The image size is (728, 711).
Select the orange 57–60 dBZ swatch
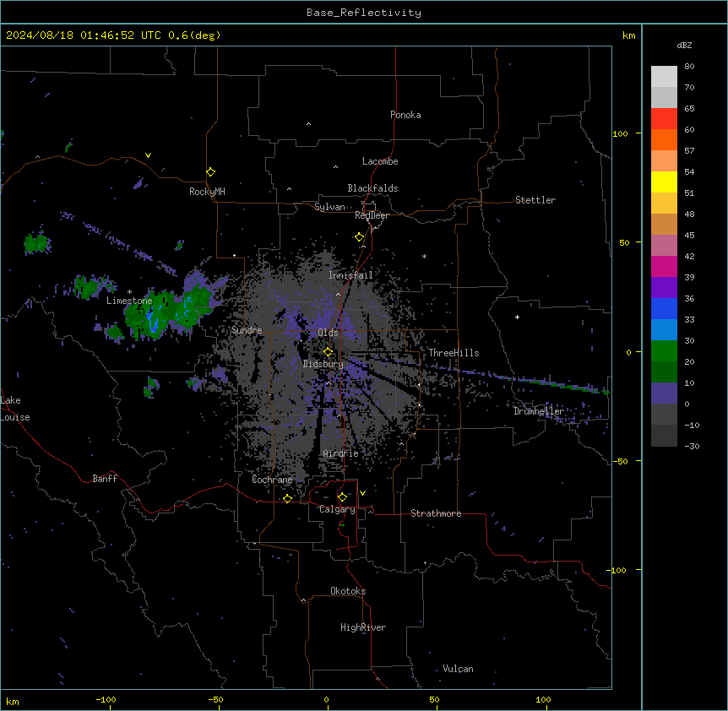[x=664, y=139]
